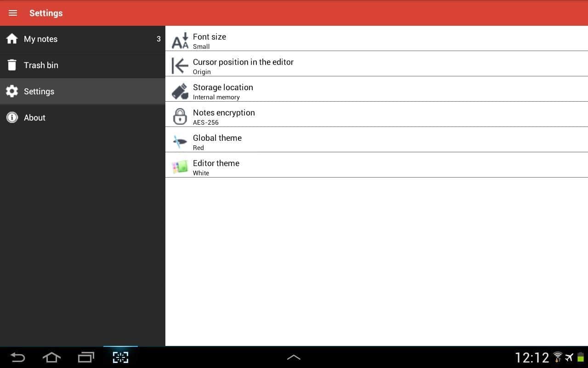Click the cursor position arrow icon
Viewport: 588px width, 368px height.
click(180, 66)
